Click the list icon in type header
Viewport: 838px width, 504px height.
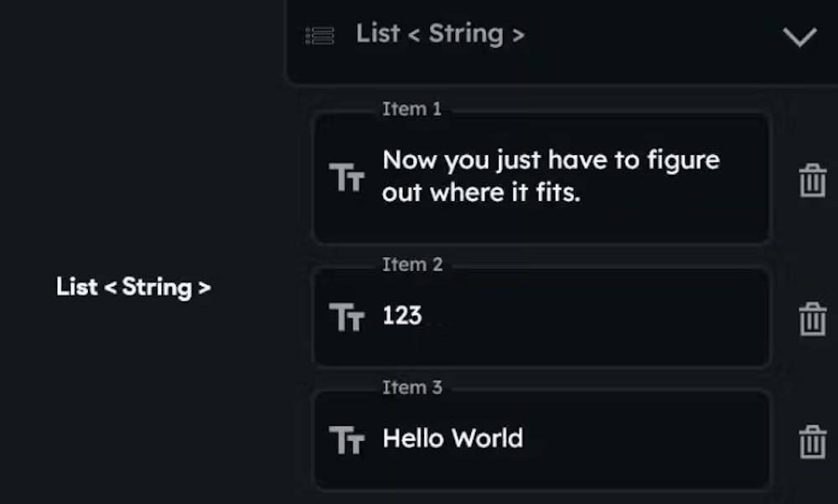[319, 35]
